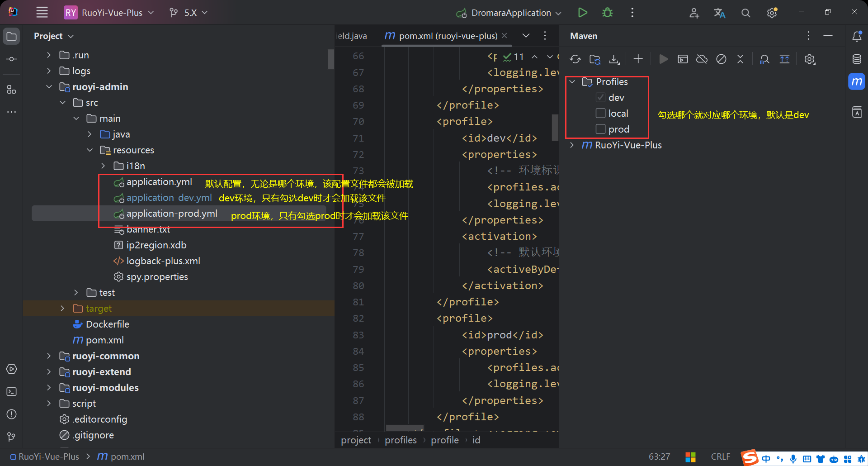Image resolution: width=868 pixels, height=466 pixels.
Task: Collapse the ruoyi-admin module folder
Action: pos(49,87)
